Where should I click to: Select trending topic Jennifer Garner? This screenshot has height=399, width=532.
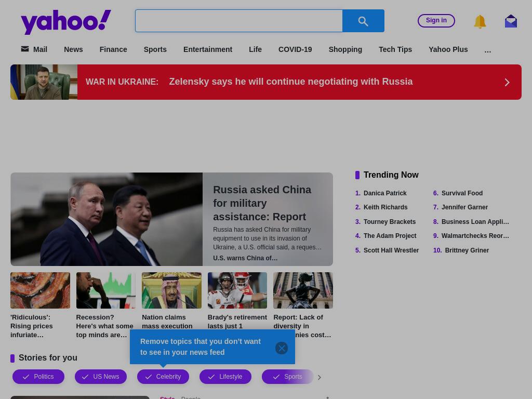[464, 207]
